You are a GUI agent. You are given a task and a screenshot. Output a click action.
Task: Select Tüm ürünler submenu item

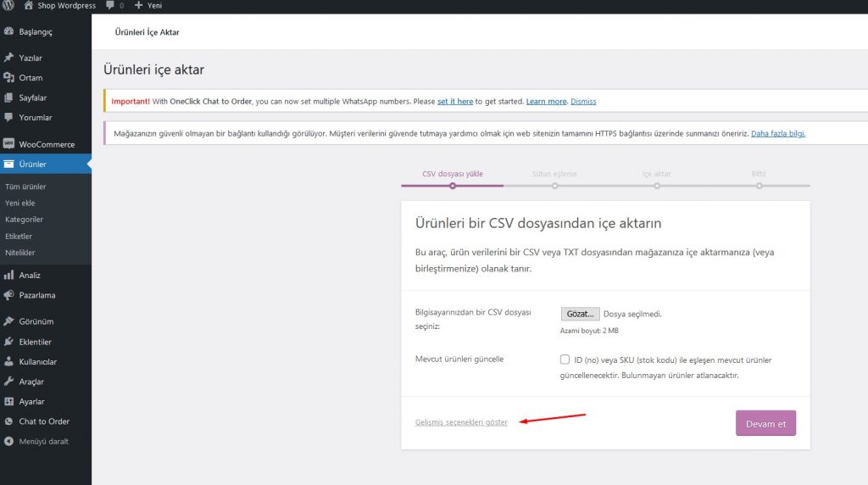pos(25,187)
